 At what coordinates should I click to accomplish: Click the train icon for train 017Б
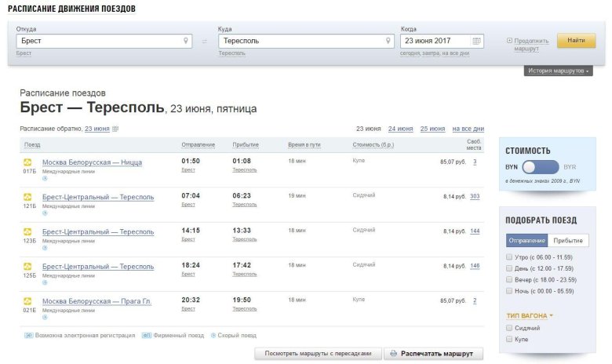click(27, 162)
